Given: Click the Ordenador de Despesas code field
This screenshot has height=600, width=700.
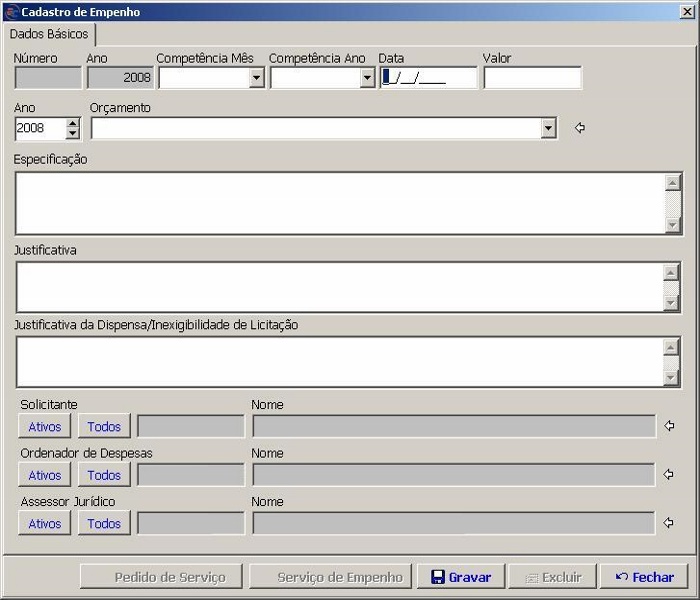Looking at the screenshot, I should click(x=191, y=475).
